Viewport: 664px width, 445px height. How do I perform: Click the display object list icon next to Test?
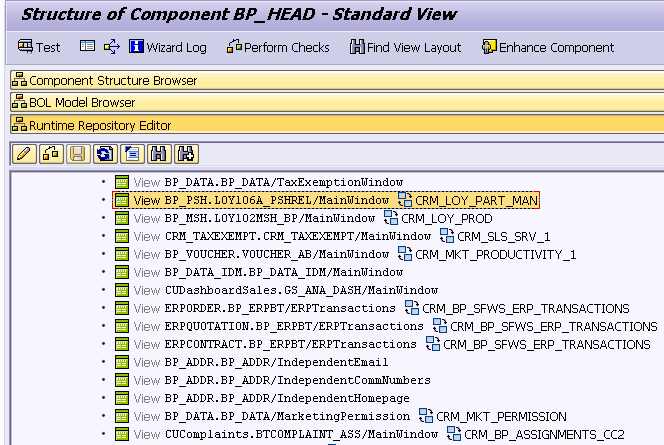tap(87, 46)
